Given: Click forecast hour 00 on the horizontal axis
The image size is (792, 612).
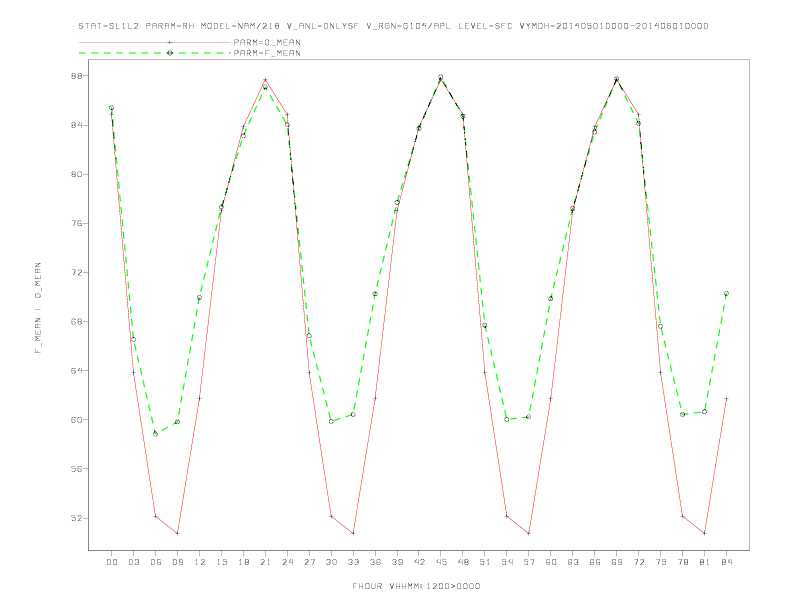Looking at the screenshot, I should pos(112,562).
